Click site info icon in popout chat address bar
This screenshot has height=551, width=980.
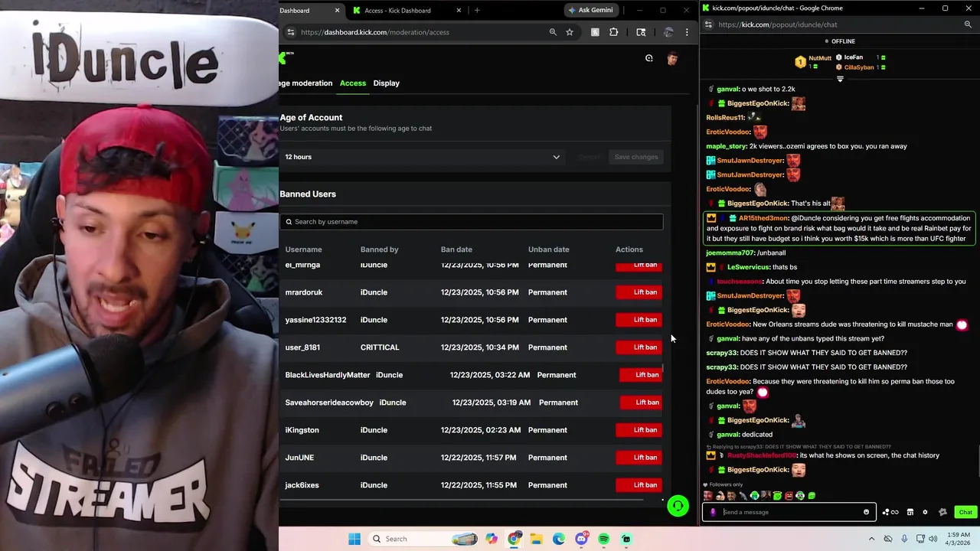[708, 24]
